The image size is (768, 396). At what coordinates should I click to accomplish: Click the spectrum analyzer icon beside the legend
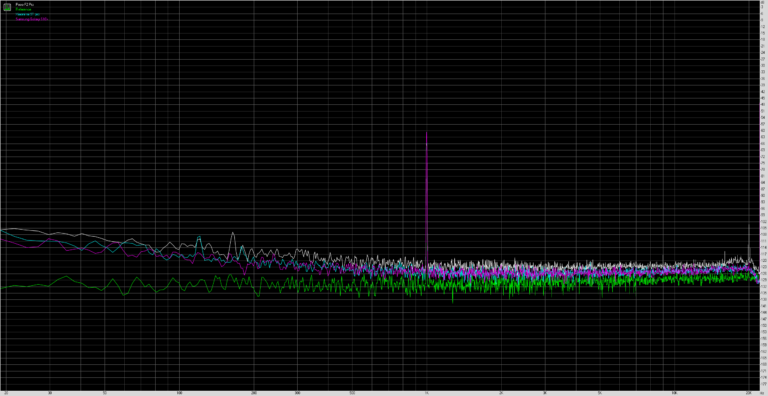[x=8, y=7]
